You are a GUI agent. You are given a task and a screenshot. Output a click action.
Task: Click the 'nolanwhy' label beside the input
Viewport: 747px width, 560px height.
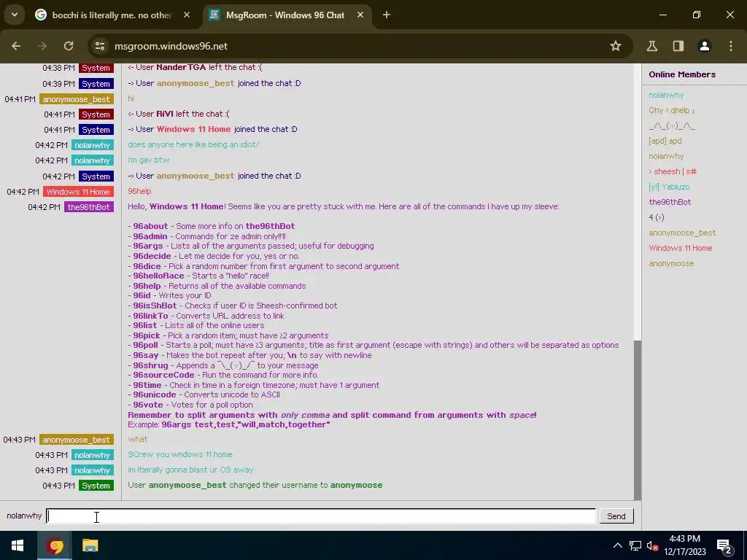[24, 516]
